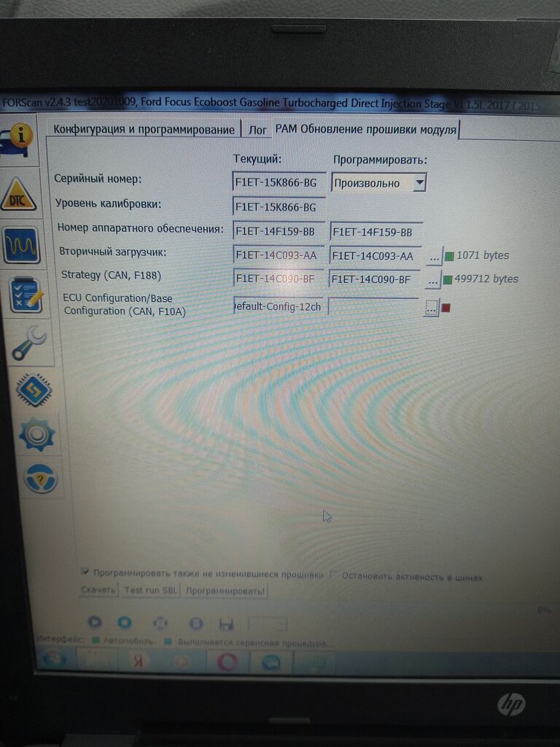Viewport: 560px width, 747px height.
Task: Click current serial number field F1ET-15K866-BG
Action: coord(279,182)
